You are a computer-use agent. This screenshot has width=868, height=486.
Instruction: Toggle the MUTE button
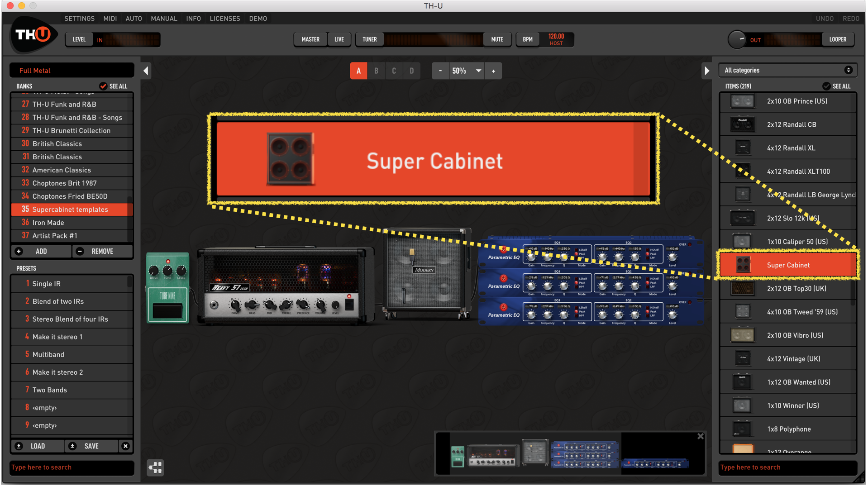tap(497, 39)
